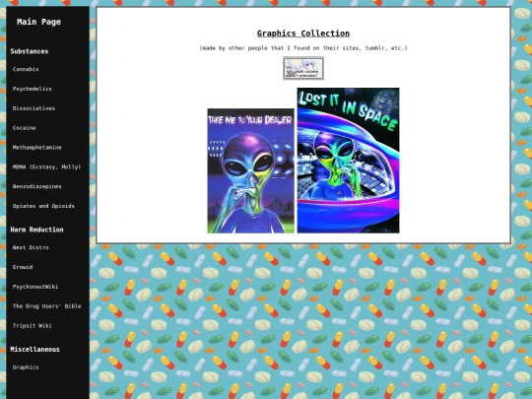Open the Erowid link
532x399 pixels.
[x=23, y=267]
